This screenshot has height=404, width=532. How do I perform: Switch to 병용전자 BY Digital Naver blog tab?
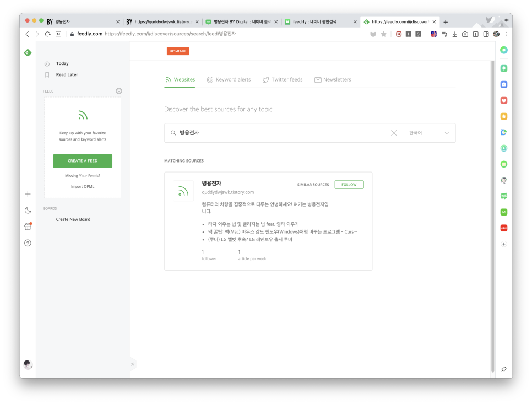[241, 21]
